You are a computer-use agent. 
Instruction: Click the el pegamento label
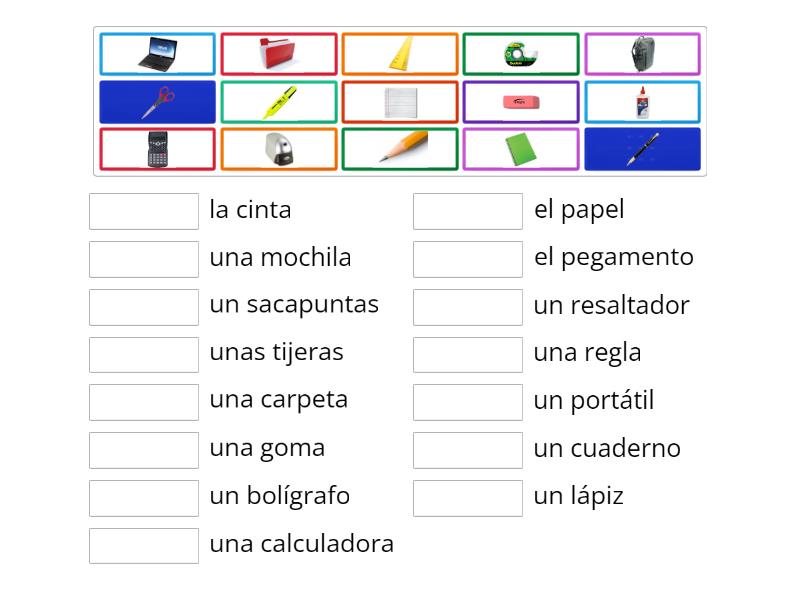tap(614, 257)
